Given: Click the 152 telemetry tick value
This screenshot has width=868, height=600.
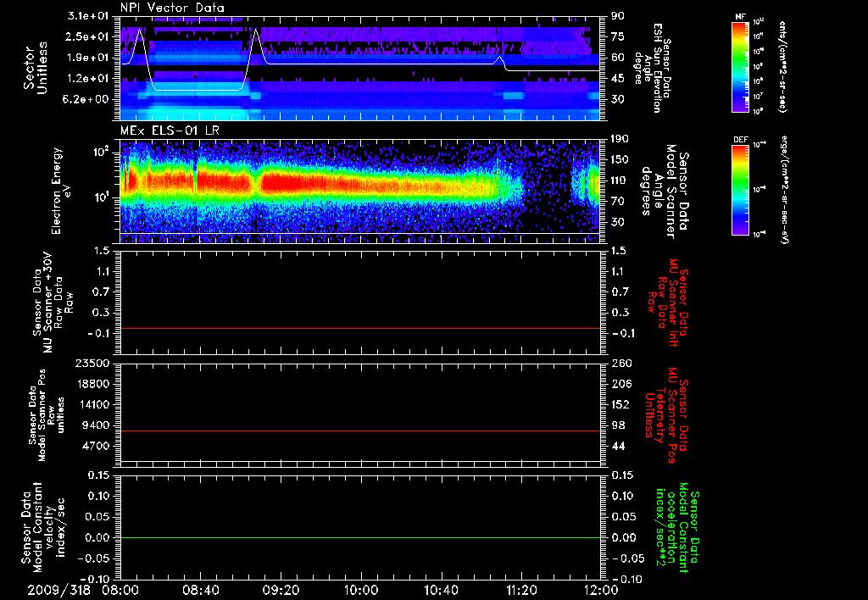Looking at the screenshot, I should [620, 404].
